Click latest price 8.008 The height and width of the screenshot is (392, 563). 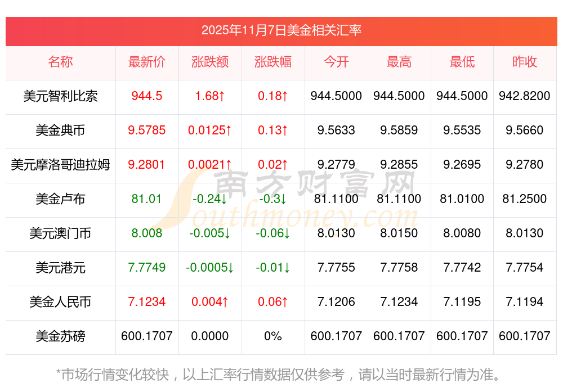146,233
